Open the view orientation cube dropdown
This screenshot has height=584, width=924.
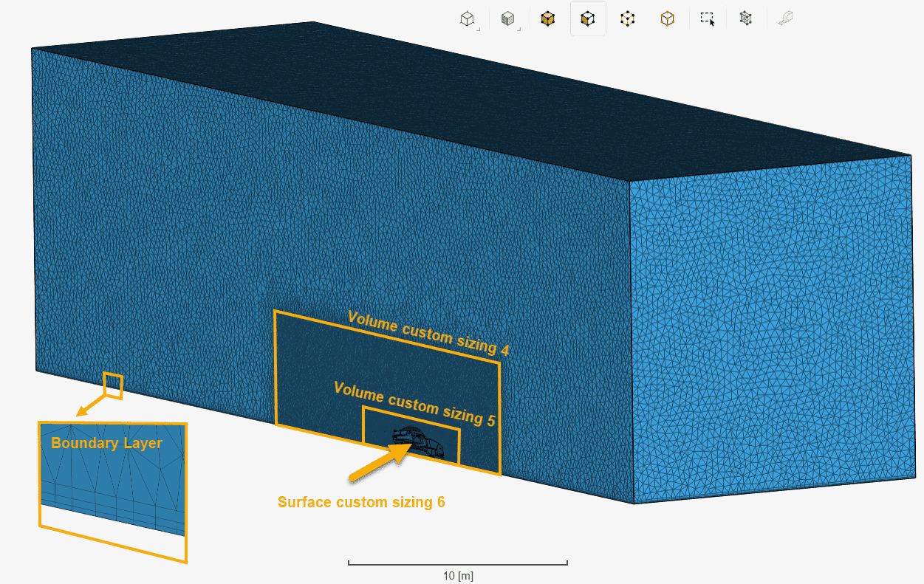[468, 19]
